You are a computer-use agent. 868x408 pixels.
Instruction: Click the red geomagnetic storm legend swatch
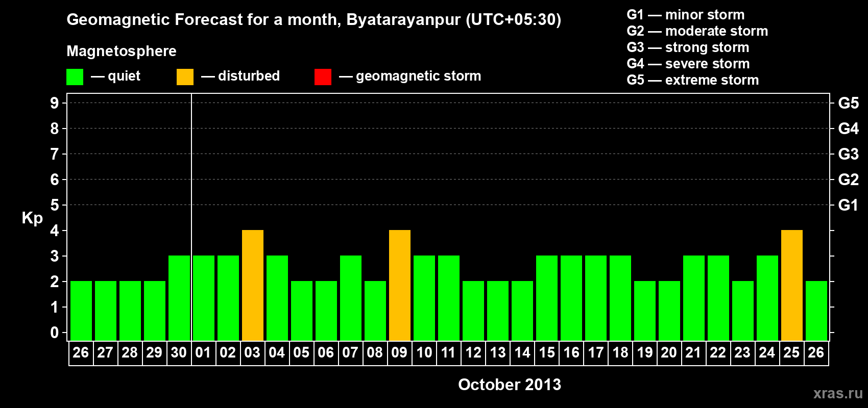pos(323,77)
